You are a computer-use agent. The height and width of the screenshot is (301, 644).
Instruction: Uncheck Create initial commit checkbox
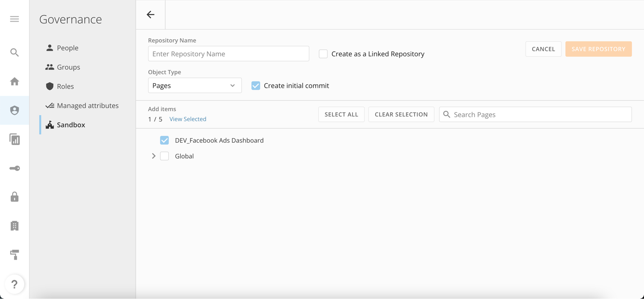pyautogui.click(x=256, y=85)
